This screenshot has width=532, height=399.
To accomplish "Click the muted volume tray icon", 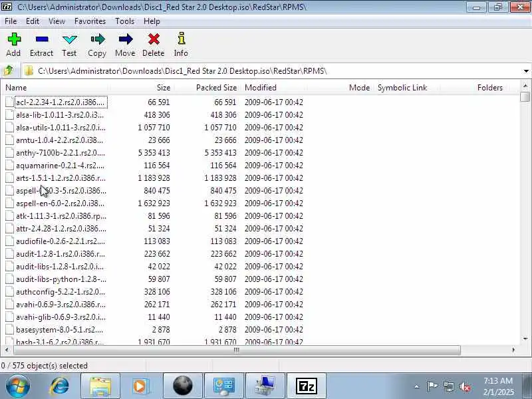I will click(465, 387).
